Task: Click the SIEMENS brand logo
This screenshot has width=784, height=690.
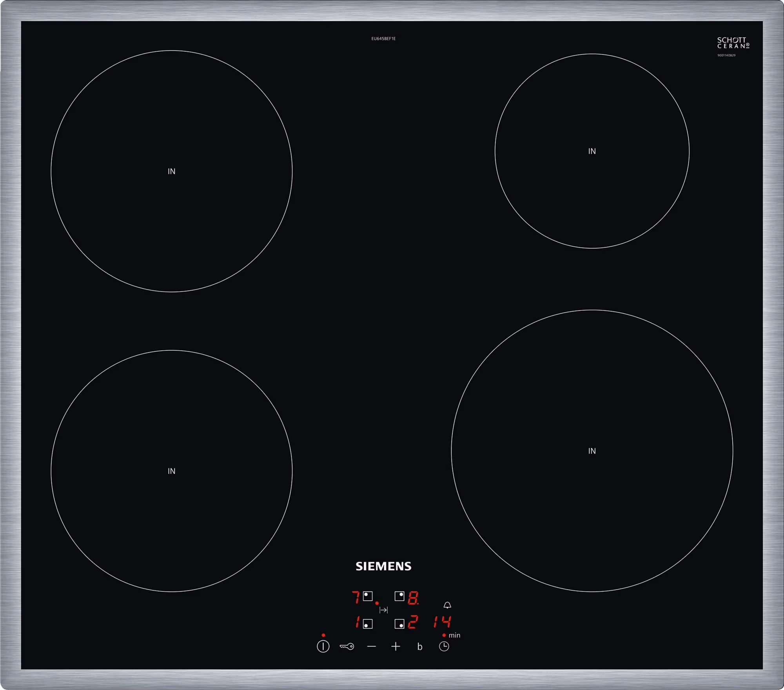Action: 383,566
